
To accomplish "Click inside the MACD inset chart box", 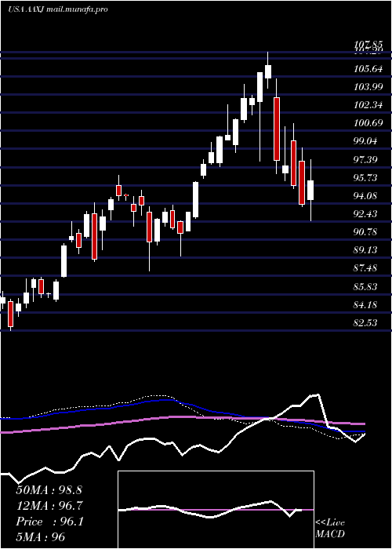I will [x=216, y=510].
